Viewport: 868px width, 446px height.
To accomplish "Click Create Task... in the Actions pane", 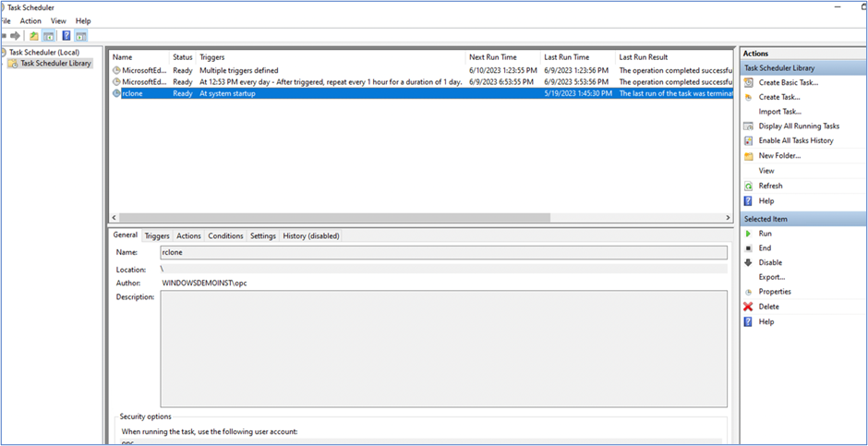I will pyautogui.click(x=779, y=97).
